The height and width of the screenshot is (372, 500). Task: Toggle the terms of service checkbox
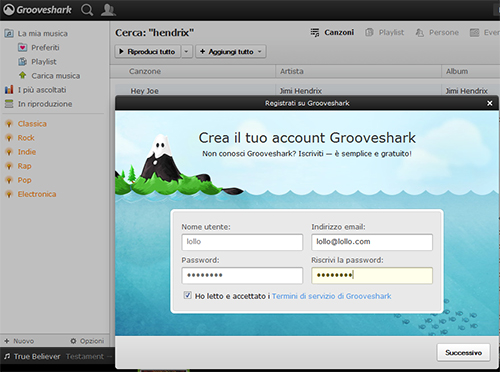[188, 295]
